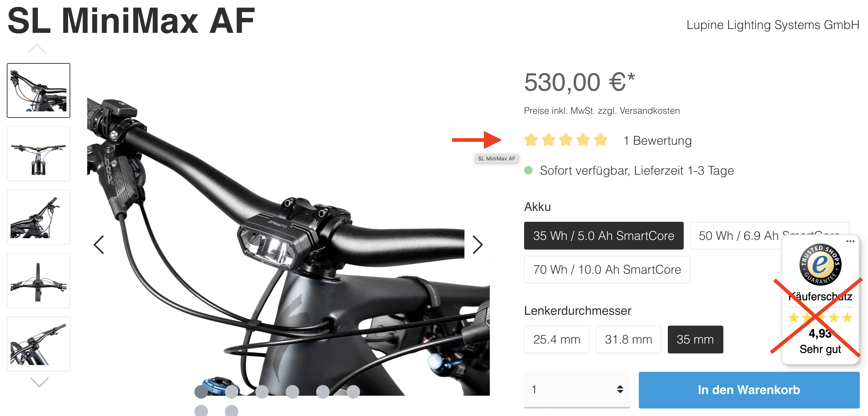Click the Trusted Shops guarantee seal logo
The width and height of the screenshot is (868, 416).
tap(820, 264)
